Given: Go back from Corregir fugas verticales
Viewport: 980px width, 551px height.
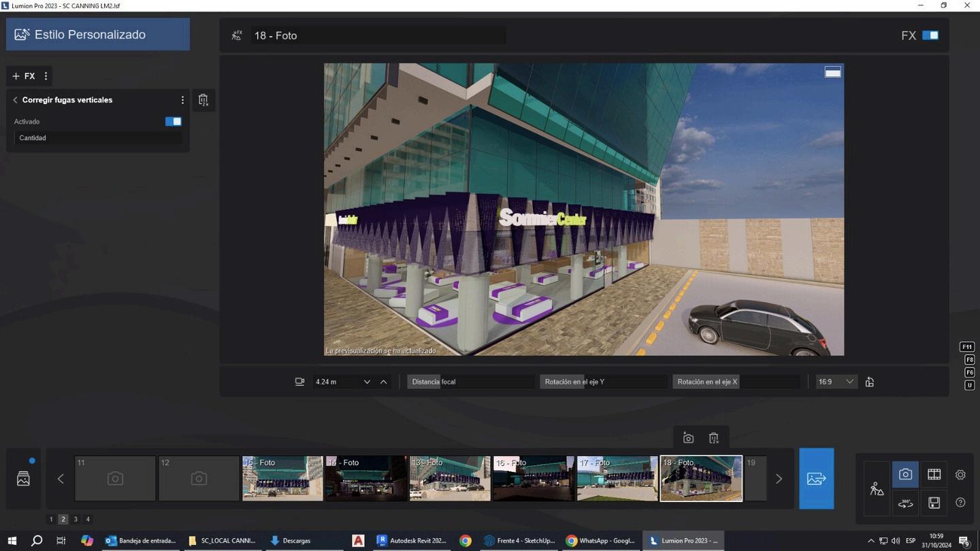Looking at the screenshot, I should pos(15,100).
